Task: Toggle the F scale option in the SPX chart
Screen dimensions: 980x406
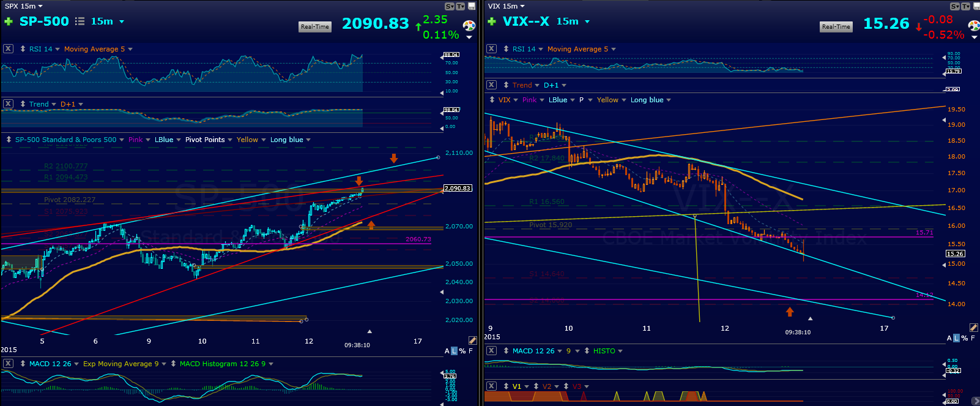Action: pos(470,351)
